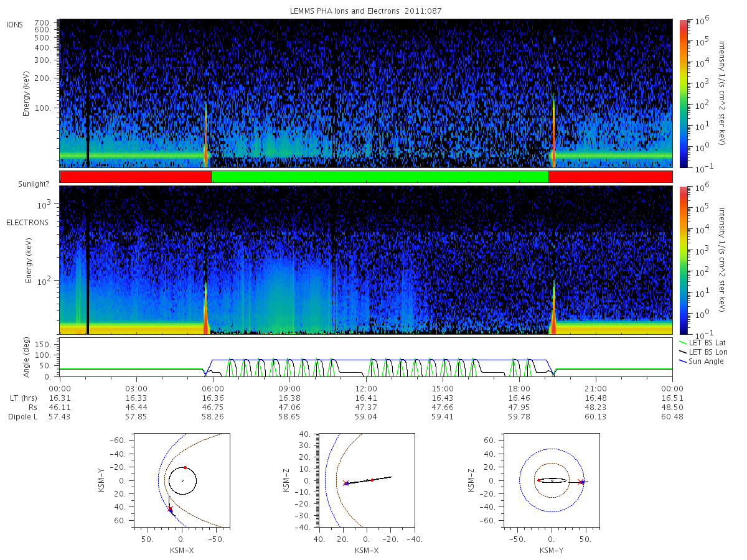The width and height of the screenshot is (747, 560).
Task: Click the 21:00 time axis label
Action: (x=596, y=388)
